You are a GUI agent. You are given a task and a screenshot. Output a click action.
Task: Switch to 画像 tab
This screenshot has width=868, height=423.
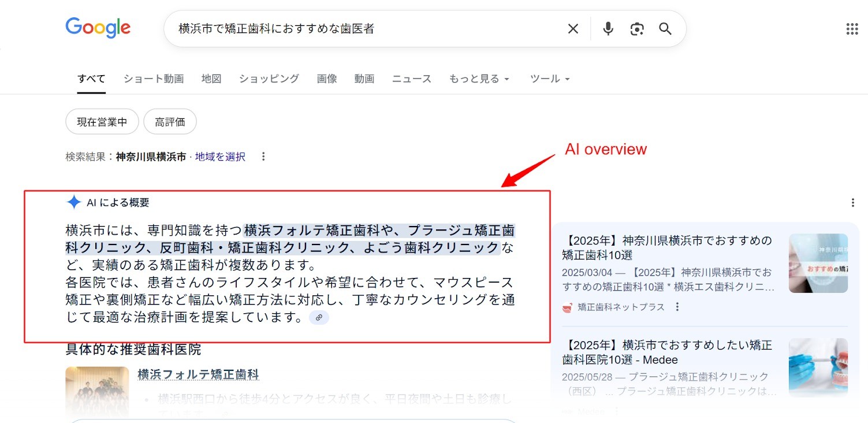(327, 79)
